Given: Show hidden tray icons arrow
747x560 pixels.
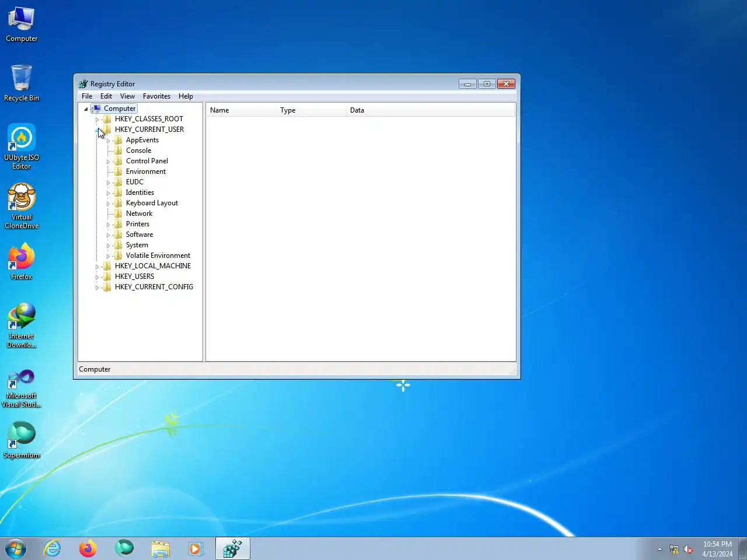Looking at the screenshot, I should coord(659,549).
